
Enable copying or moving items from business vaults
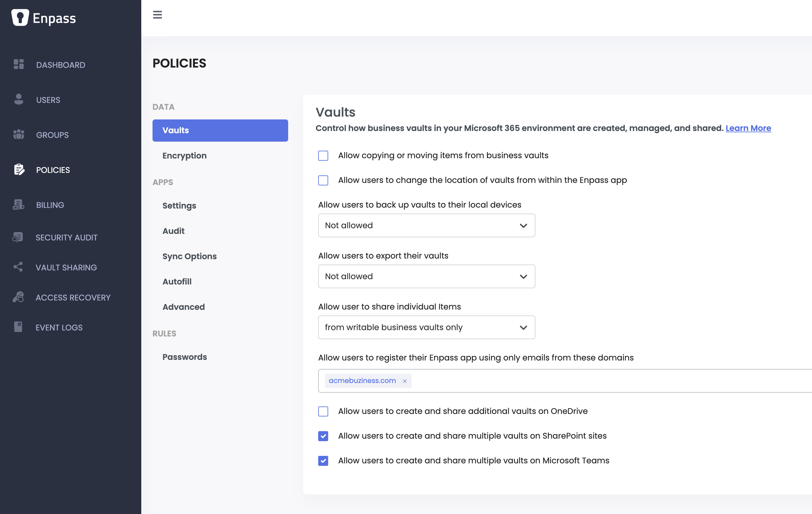[x=323, y=155]
